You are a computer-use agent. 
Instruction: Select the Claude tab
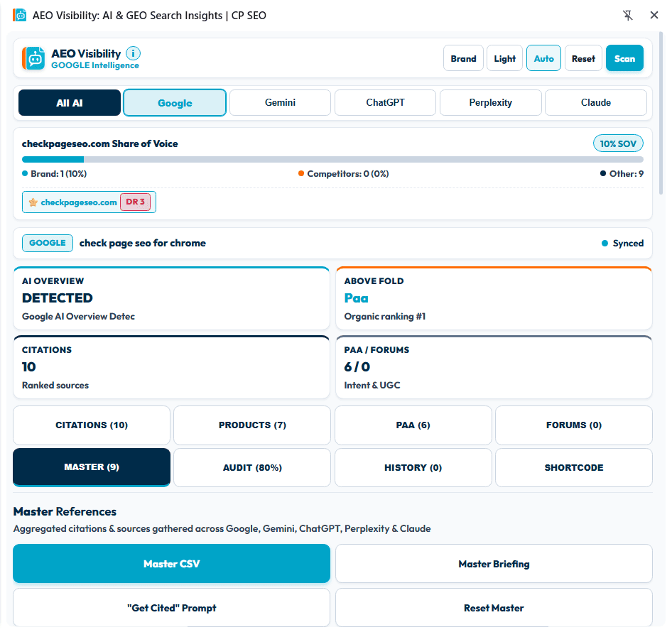pos(596,103)
